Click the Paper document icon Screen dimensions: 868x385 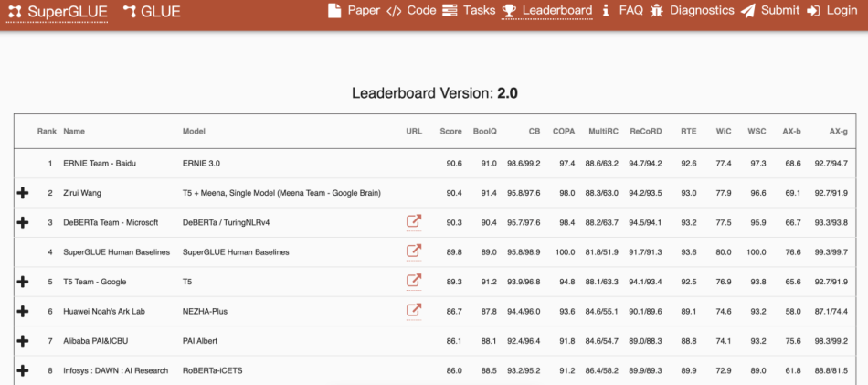(x=334, y=11)
